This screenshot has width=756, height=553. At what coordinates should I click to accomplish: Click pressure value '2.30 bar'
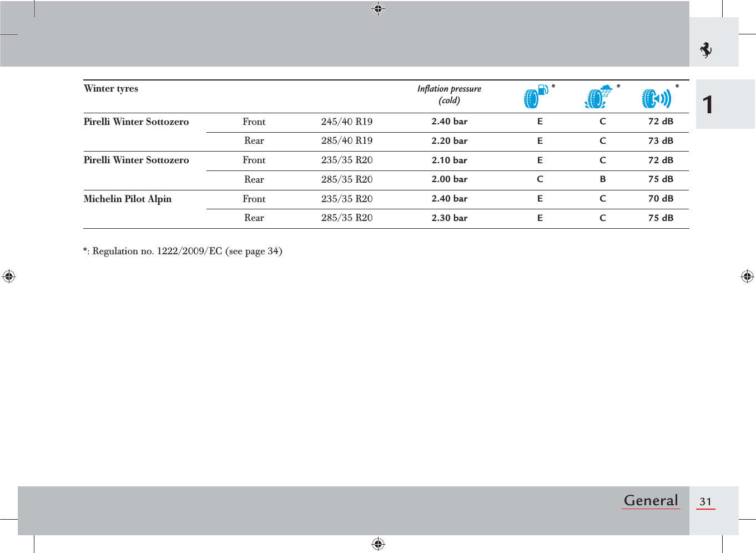click(x=450, y=218)
